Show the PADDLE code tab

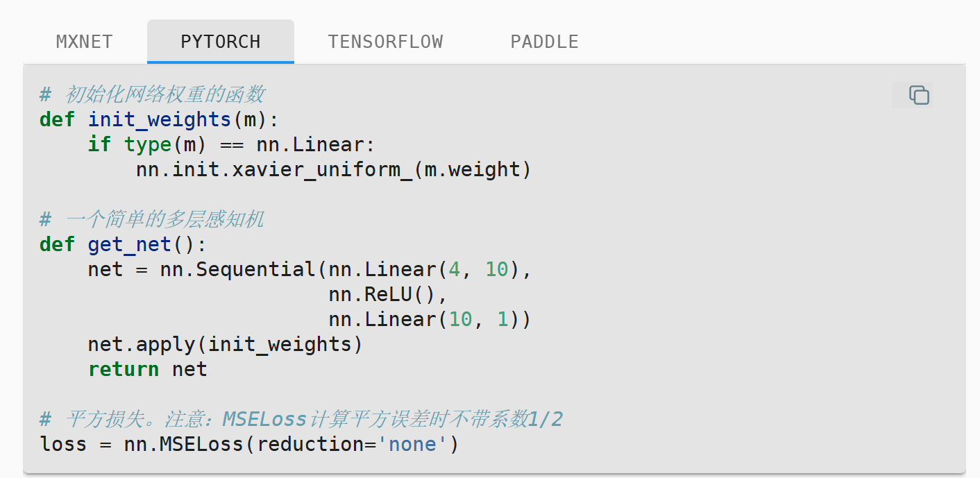tap(544, 42)
